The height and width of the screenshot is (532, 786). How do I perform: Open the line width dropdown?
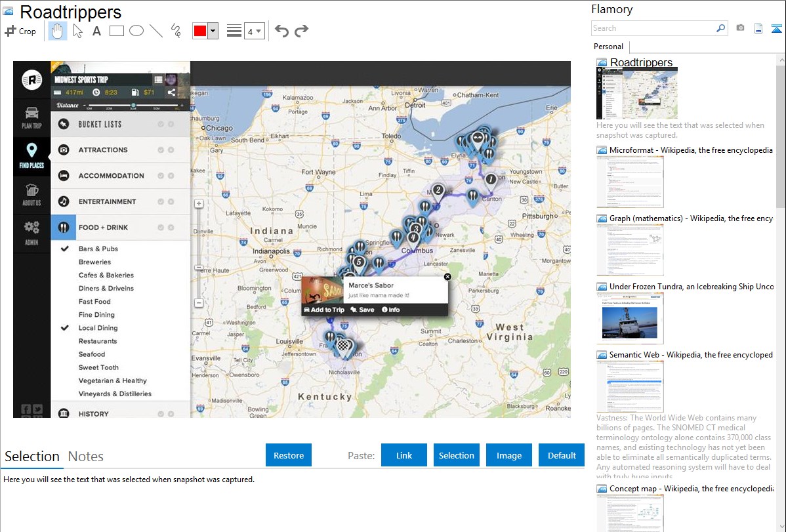pos(254,31)
